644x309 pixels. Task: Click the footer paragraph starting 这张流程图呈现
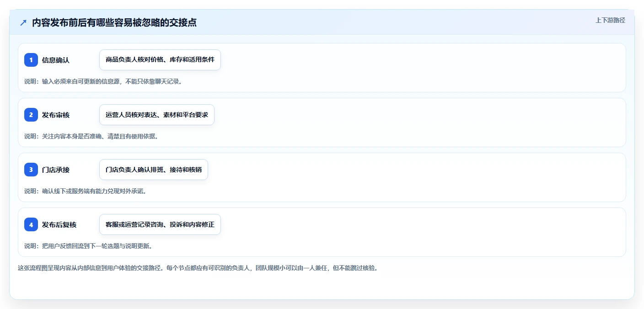point(198,268)
